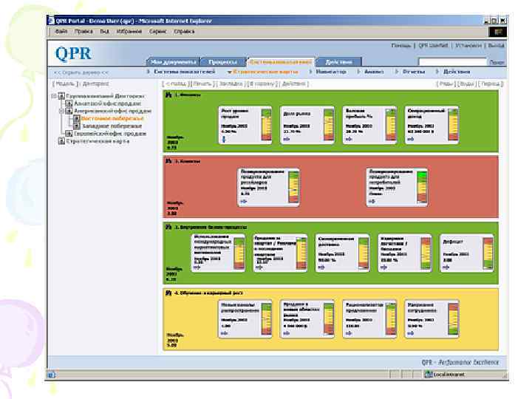The height and width of the screenshot is (399, 532).
Task: Click inside the search input field
Action: (x=453, y=62)
